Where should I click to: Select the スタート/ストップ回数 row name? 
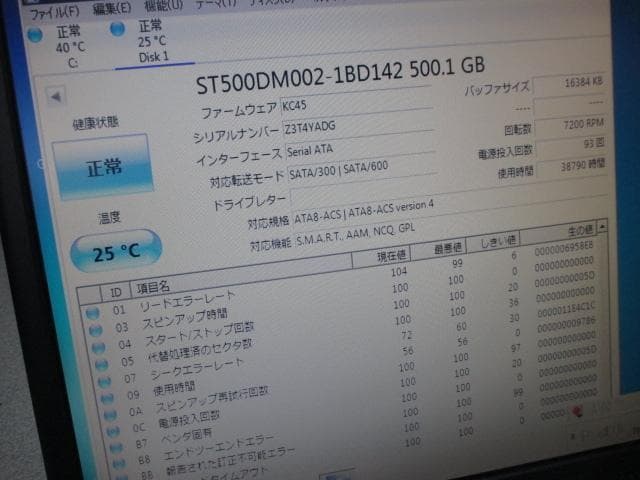tap(200, 334)
